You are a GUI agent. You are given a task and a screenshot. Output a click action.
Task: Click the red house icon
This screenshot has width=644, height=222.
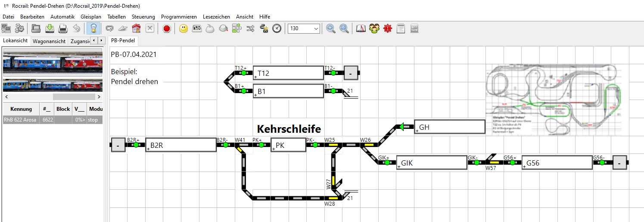136,28
